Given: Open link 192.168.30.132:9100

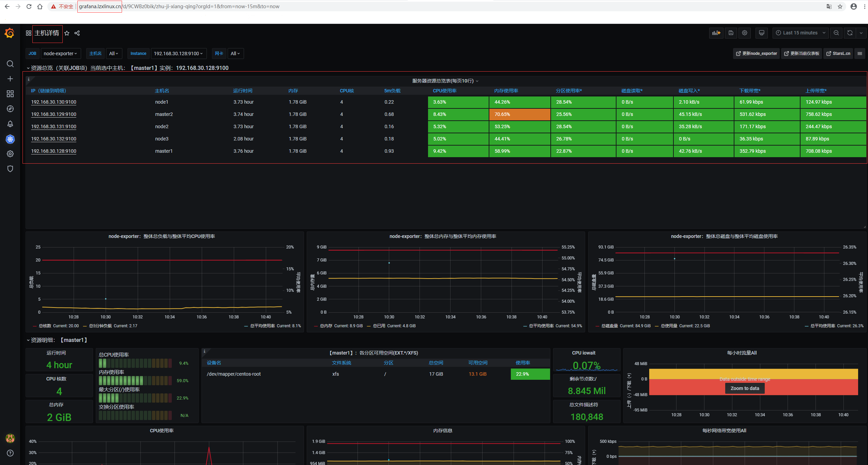Looking at the screenshot, I should pyautogui.click(x=54, y=139).
